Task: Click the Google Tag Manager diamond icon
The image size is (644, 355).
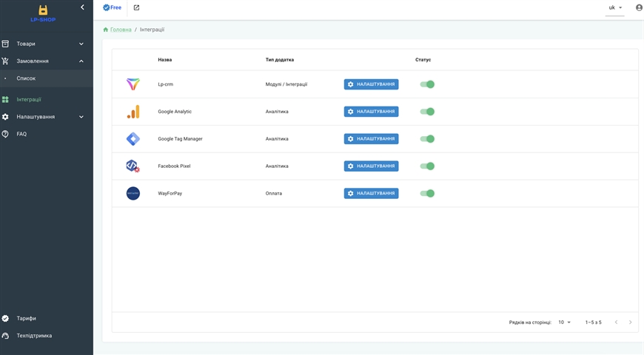Action: coord(133,139)
